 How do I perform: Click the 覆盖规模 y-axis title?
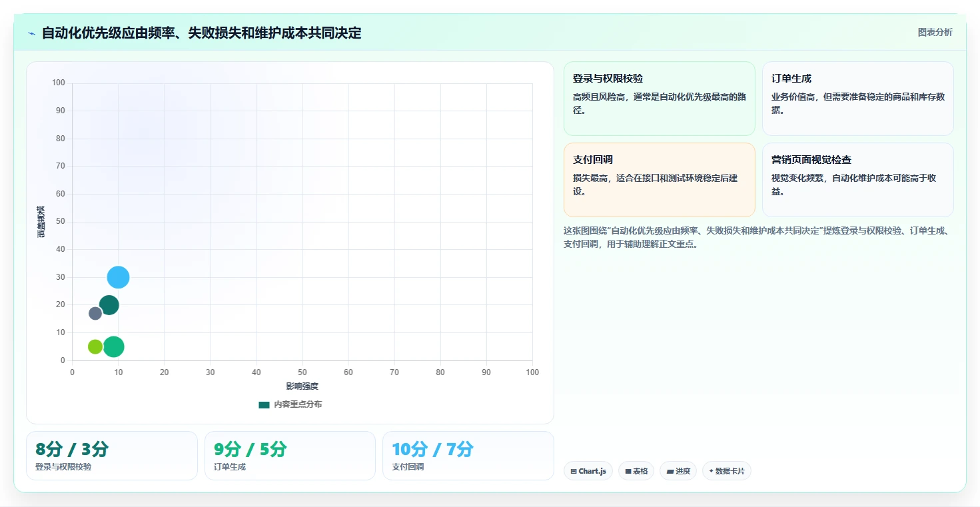(x=41, y=222)
